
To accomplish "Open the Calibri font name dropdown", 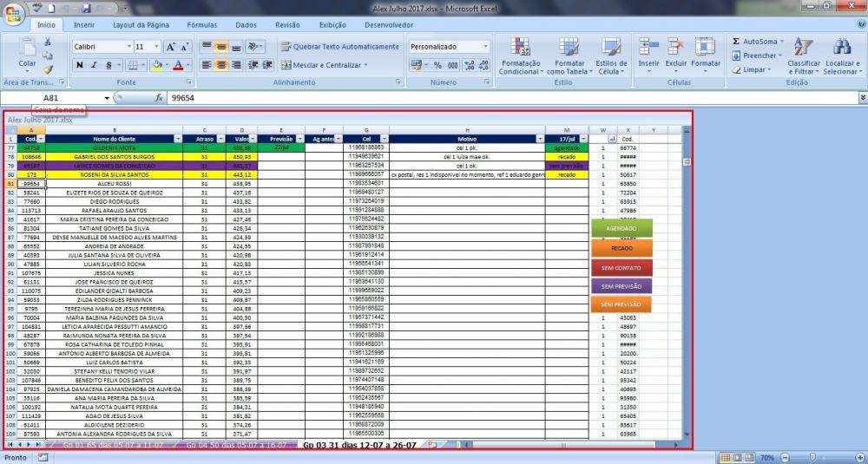I will tap(129, 47).
